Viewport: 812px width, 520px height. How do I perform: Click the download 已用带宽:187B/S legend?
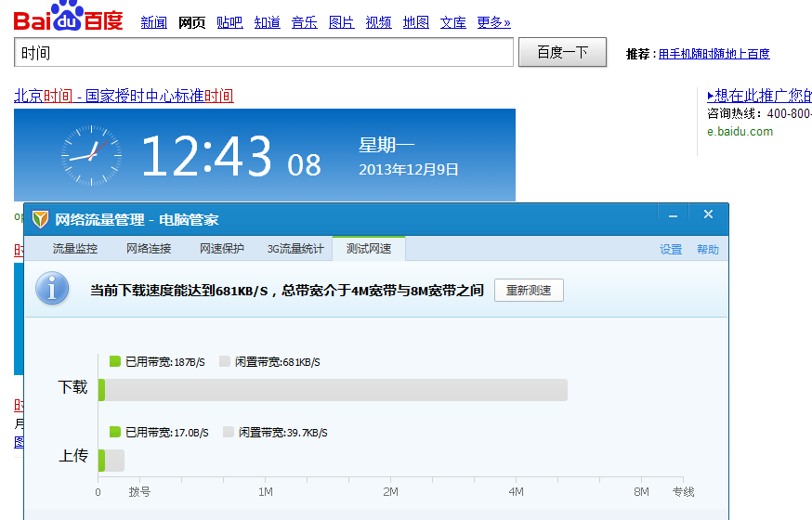point(157,361)
